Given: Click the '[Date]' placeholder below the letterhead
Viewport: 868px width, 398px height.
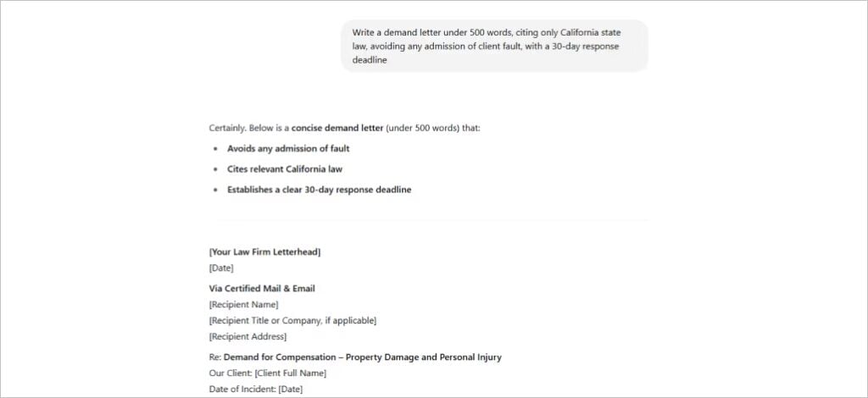Looking at the screenshot, I should [221, 268].
